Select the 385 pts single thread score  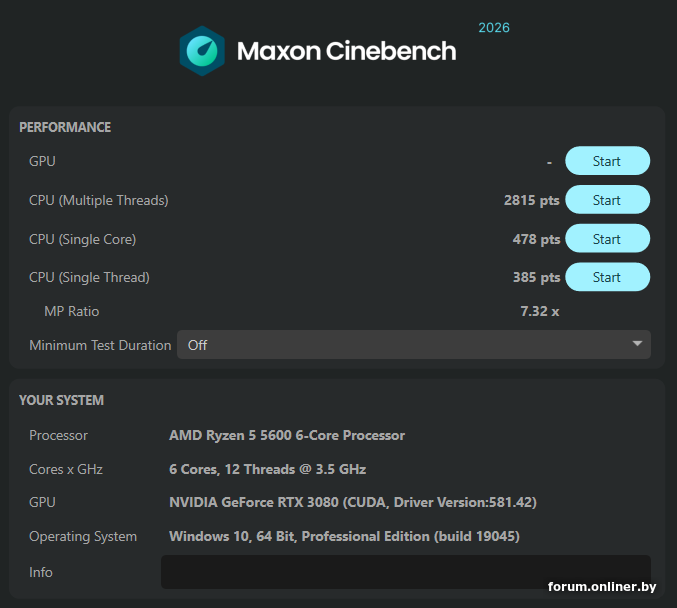point(536,277)
